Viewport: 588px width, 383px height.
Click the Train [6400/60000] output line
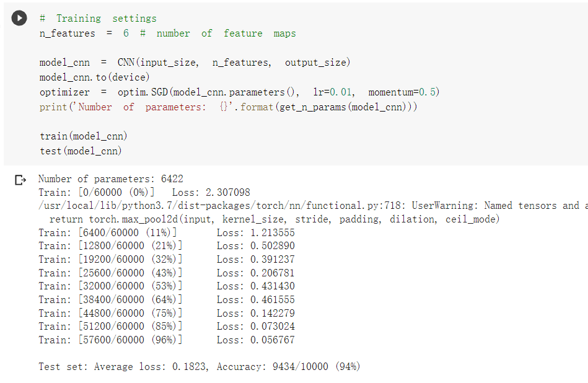166,233
